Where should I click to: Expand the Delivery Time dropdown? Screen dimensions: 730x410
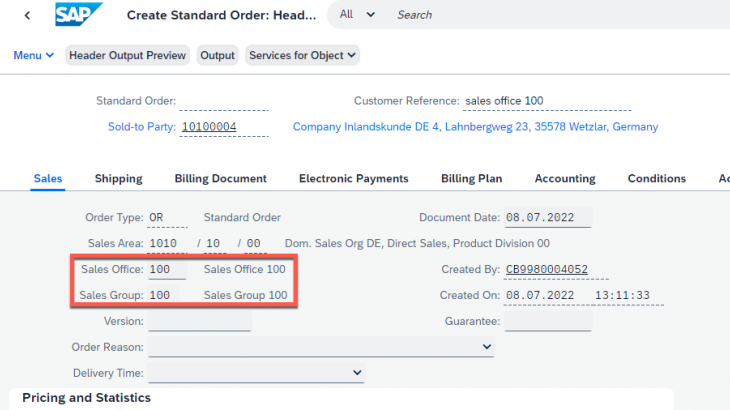pyautogui.click(x=256, y=373)
